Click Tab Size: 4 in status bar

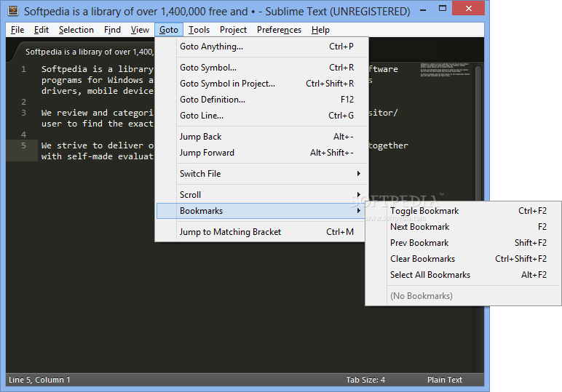pos(365,380)
